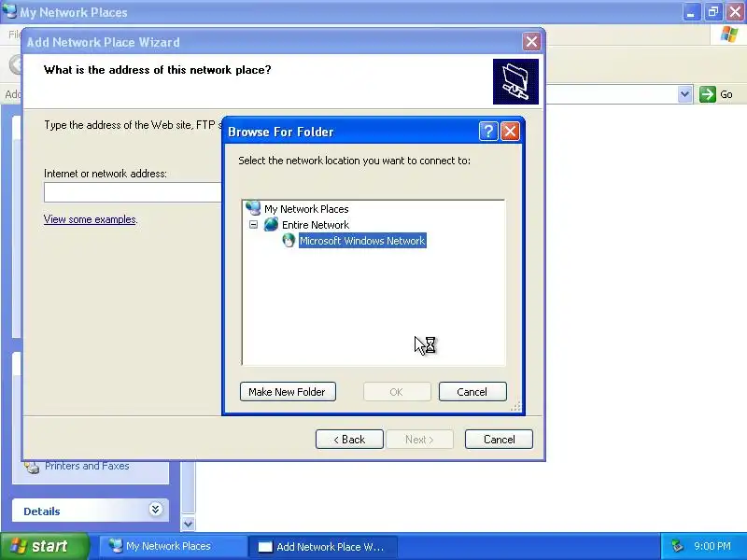Click the Printers and Faxes icon
This screenshot has width=747, height=560.
(33, 467)
